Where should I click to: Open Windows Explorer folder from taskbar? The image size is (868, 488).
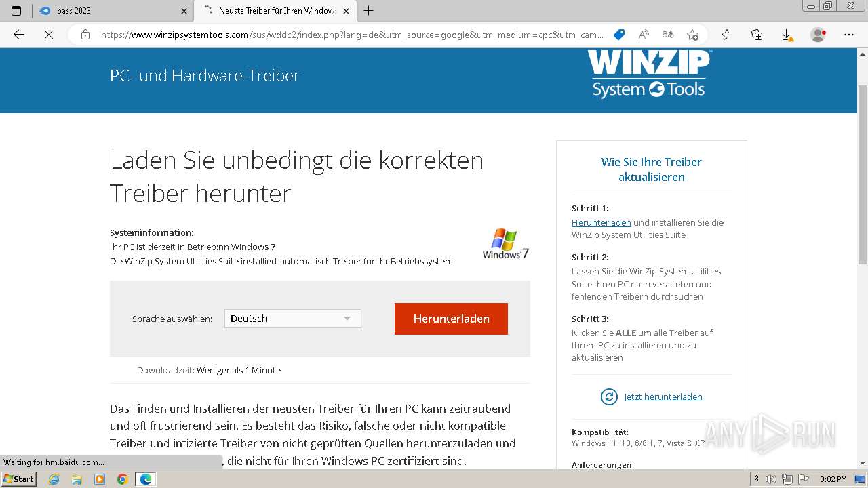point(77,479)
